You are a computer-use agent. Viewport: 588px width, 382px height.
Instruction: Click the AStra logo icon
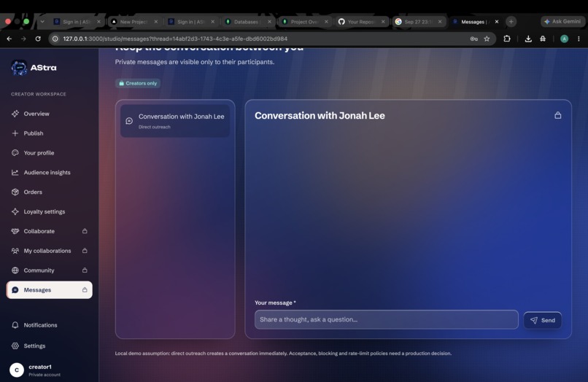click(19, 68)
